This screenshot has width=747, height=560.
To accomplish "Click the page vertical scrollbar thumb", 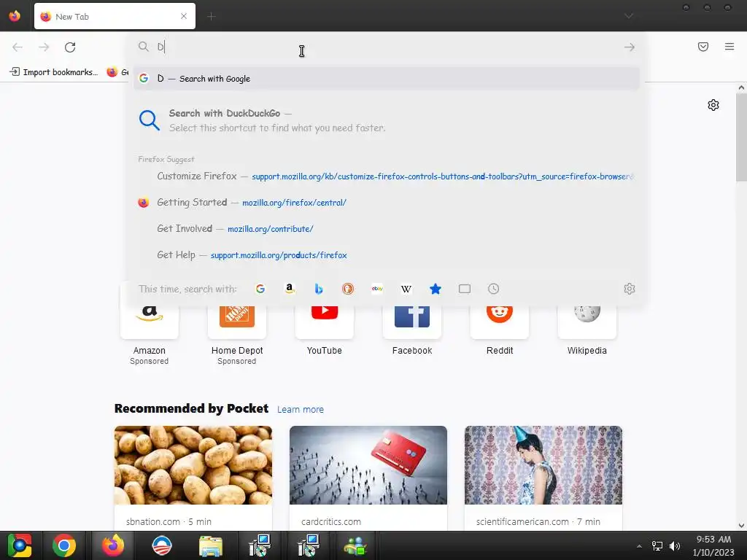I will point(741,137).
